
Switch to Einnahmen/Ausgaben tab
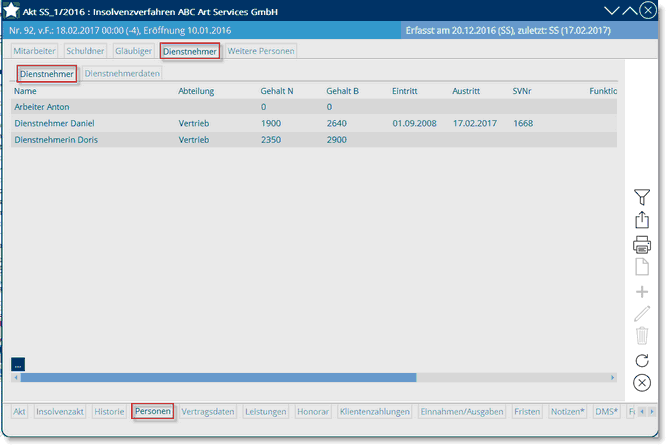462,412
